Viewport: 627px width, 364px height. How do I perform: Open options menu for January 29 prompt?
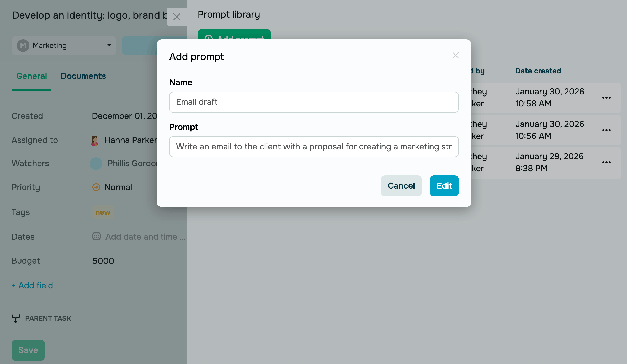coord(606,162)
